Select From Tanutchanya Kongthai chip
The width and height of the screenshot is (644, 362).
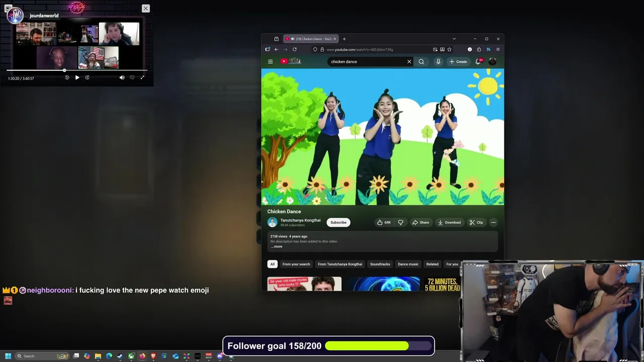[x=340, y=264]
